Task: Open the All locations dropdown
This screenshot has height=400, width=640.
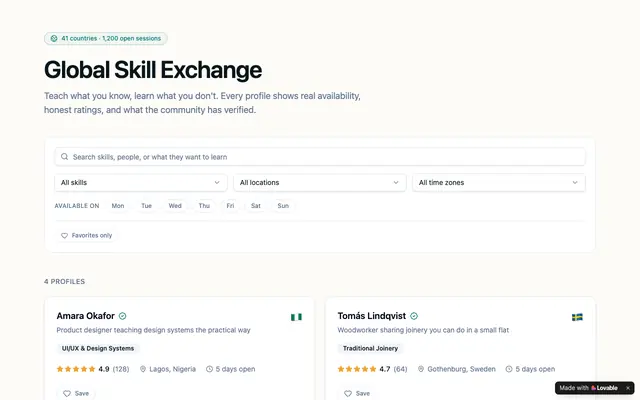Action: tap(320, 182)
